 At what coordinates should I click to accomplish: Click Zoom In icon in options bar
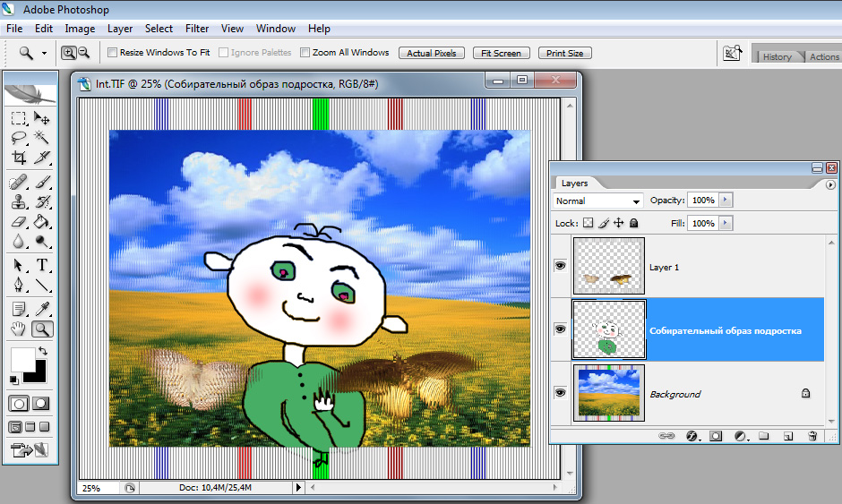tap(69, 53)
